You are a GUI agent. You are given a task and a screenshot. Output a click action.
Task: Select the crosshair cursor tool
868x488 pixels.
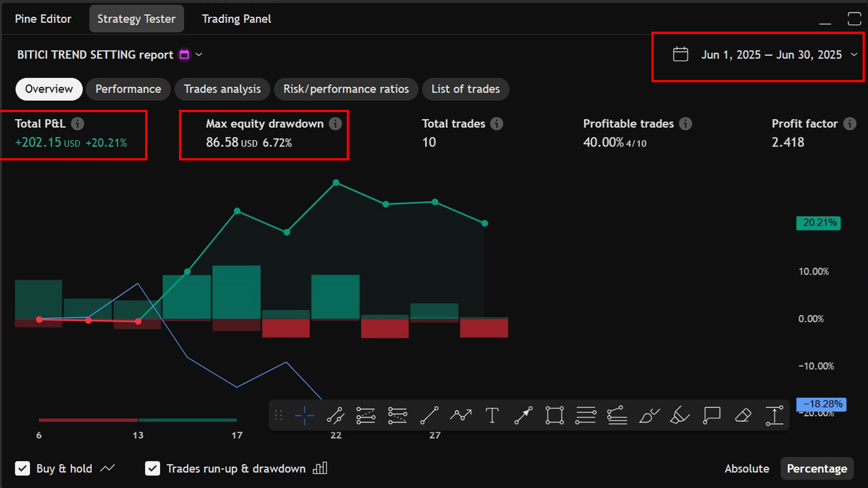click(x=304, y=415)
